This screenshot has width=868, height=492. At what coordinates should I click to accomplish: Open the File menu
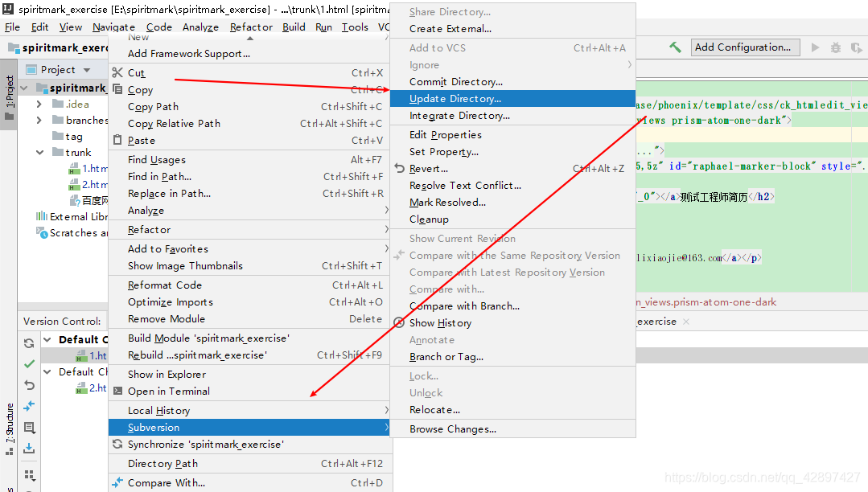12,27
